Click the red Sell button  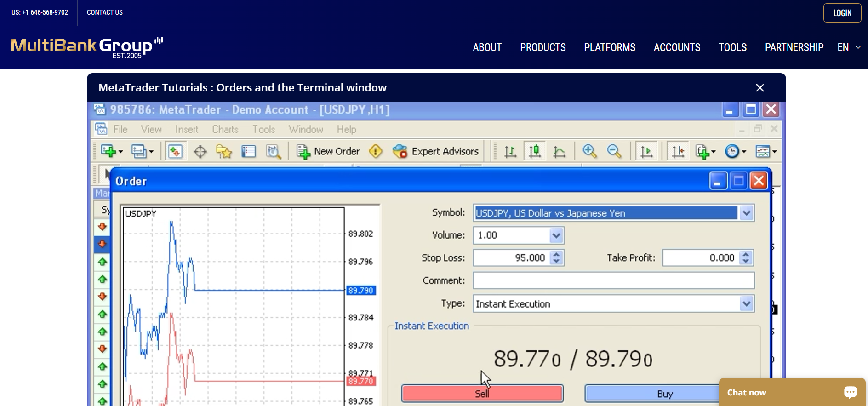point(482,394)
